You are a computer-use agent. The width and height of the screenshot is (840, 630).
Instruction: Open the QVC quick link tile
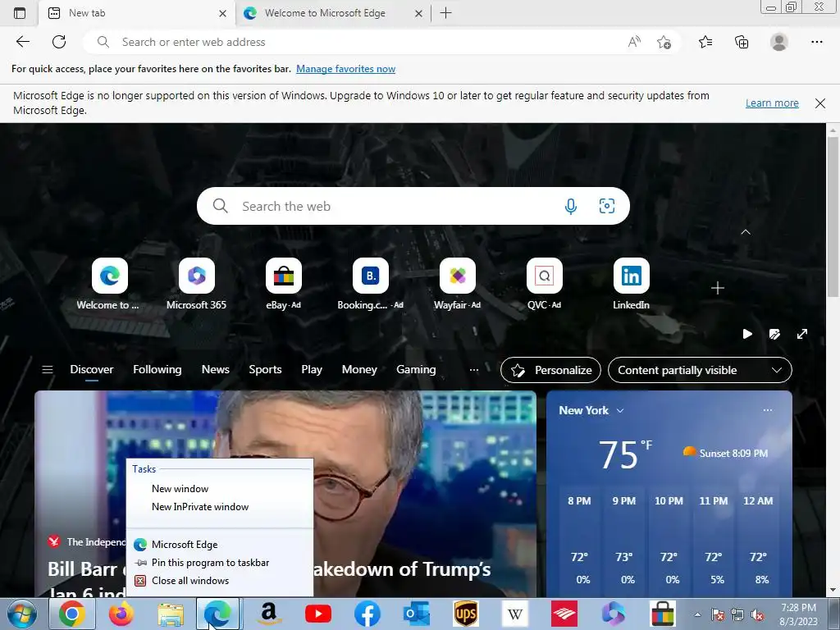pos(545,284)
